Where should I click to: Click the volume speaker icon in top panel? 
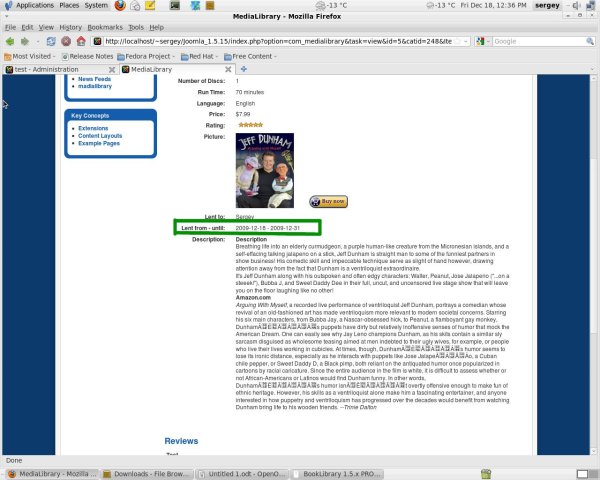576,5
